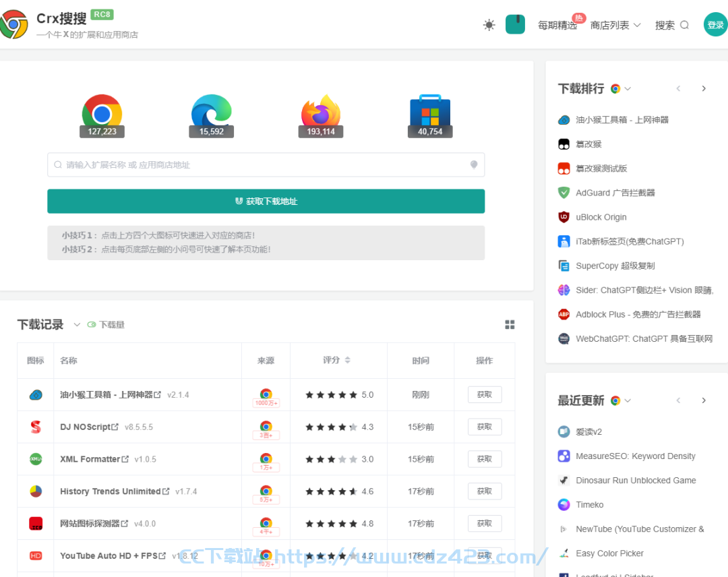The image size is (728, 577).
Task: Click the 名称 column header
Action: tap(69, 361)
